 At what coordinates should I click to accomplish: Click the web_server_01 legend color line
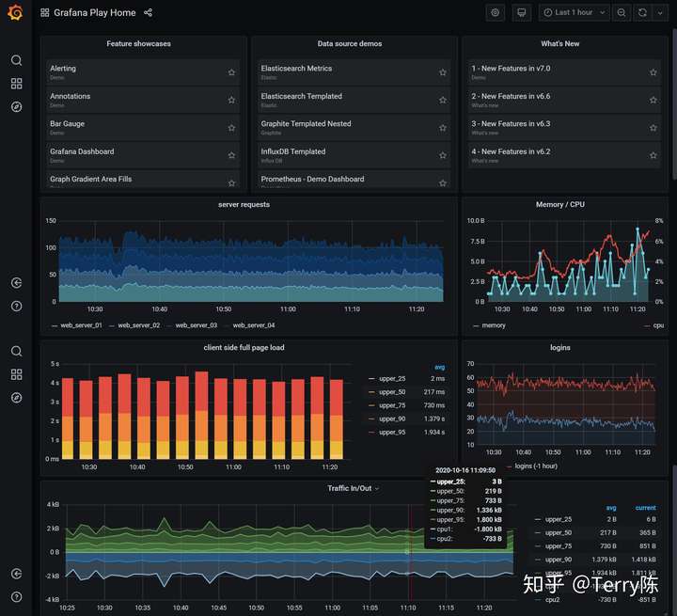tap(55, 325)
